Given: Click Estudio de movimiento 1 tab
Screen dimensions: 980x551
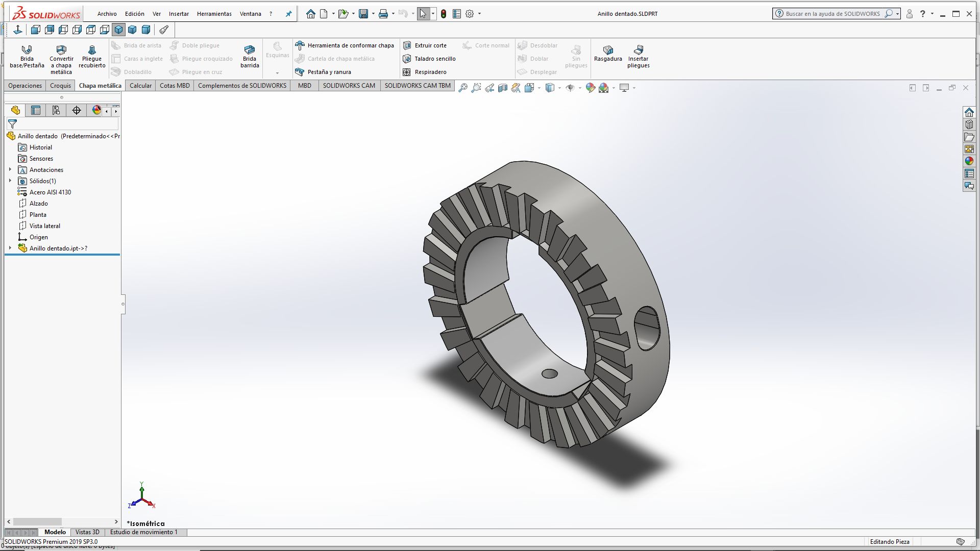Looking at the screenshot, I should pyautogui.click(x=143, y=532).
